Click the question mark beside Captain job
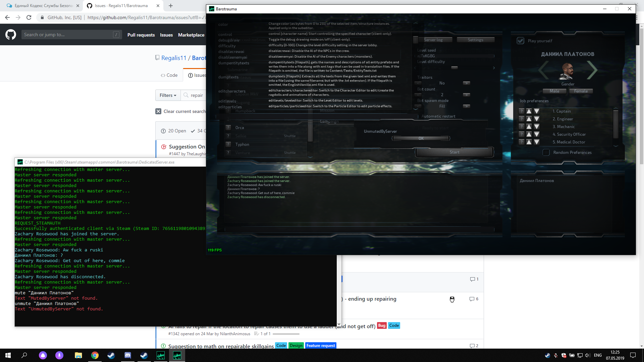This screenshot has width=644, height=362. click(522, 111)
